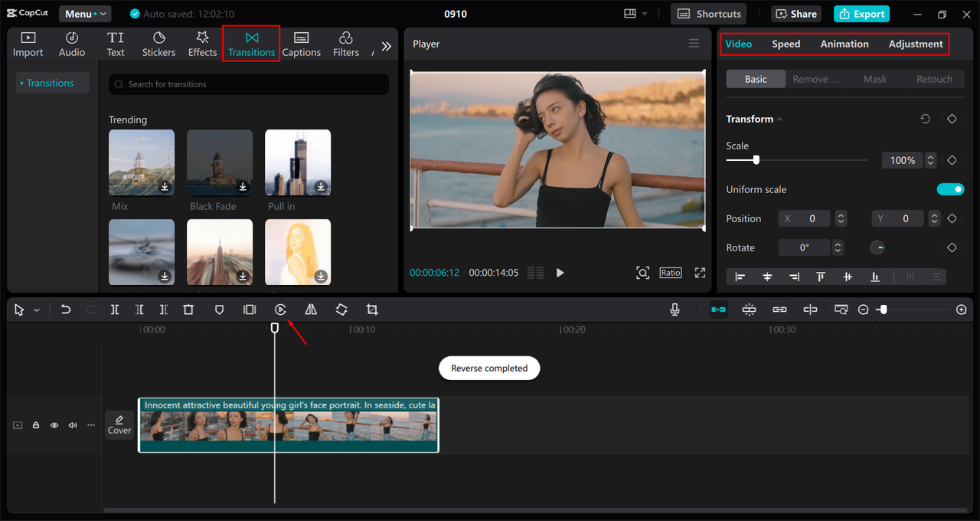980x521 pixels.
Task: Click the Share button
Action: [796, 14]
